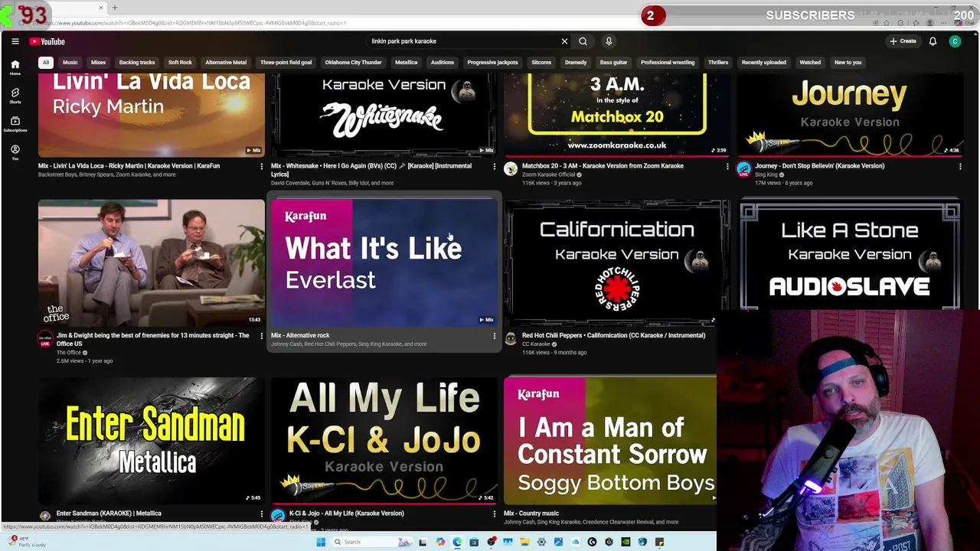980x551 pixels.
Task: Select the Mixes filter chip
Action: pos(98,62)
